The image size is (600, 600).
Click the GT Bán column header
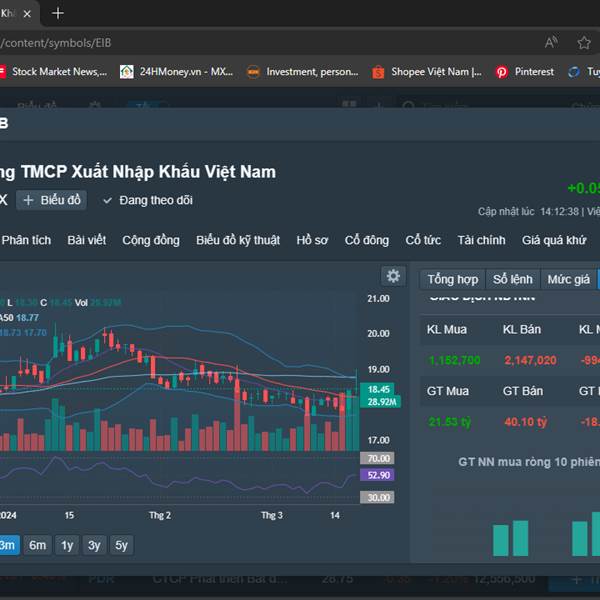coord(523,391)
